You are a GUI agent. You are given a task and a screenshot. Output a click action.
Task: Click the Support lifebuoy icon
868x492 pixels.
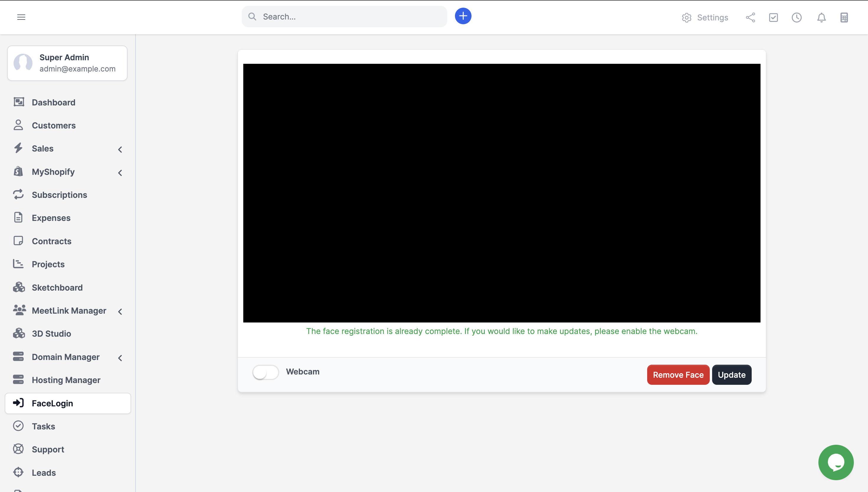tap(18, 449)
